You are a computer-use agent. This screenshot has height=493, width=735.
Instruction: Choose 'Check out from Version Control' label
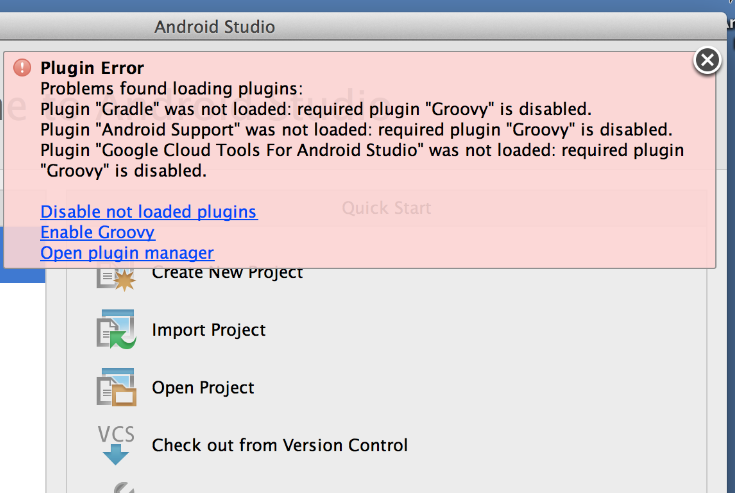(x=280, y=445)
